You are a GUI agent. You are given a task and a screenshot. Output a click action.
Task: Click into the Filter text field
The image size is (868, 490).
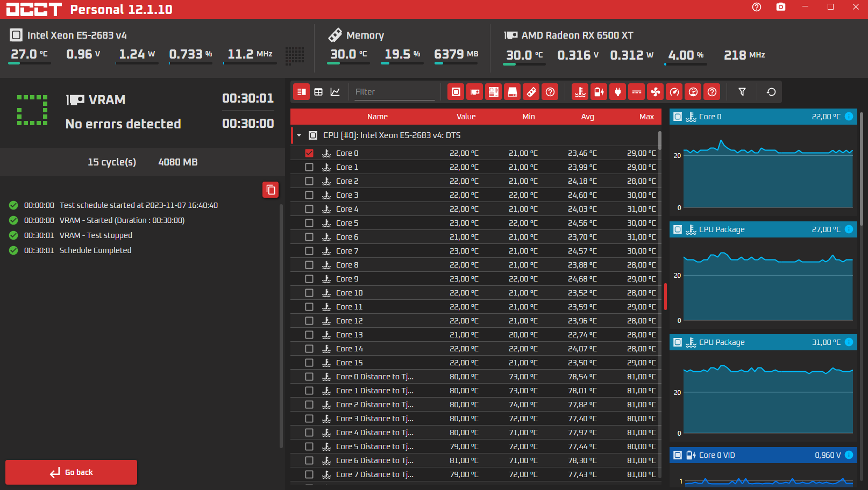pyautogui.click(x=394, y=92)
